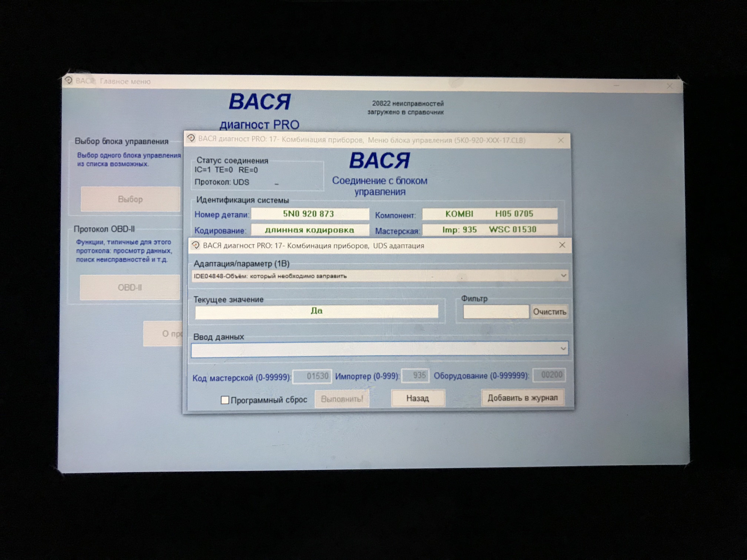Screen dimensions: 747x560
Task: Click the 'Оборудование' field 00200
Action: (549, 375)
